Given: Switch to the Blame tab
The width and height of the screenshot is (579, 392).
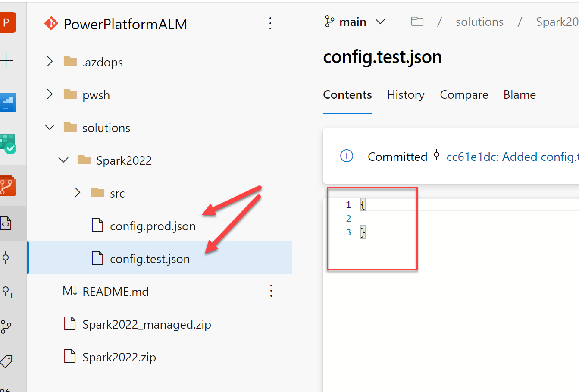Looking at the screenshot, I should click(x=519, y=95).
